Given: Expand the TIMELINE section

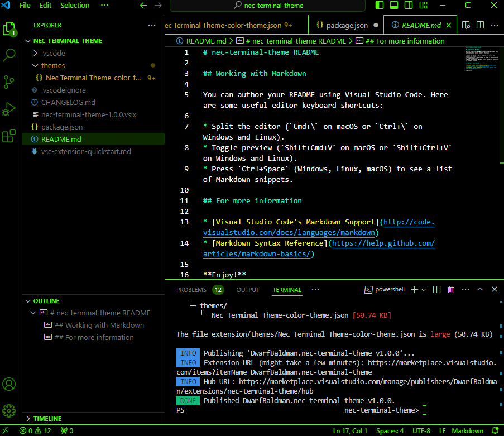Looking at the screenshot, I should point(47,418).
